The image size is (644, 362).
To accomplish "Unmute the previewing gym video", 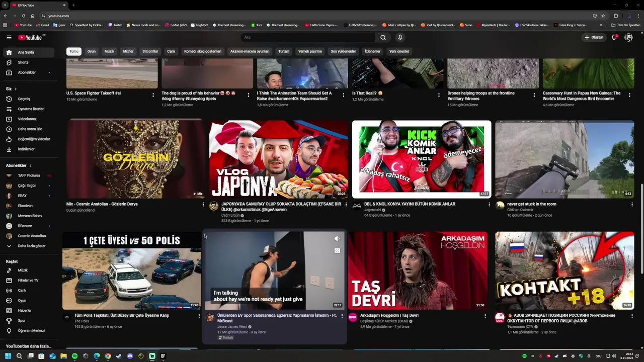I will pos(337,239).
